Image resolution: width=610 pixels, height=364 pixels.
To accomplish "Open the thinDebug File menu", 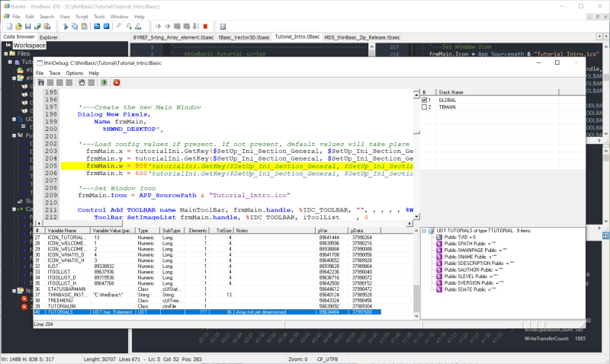I will 40,73.
